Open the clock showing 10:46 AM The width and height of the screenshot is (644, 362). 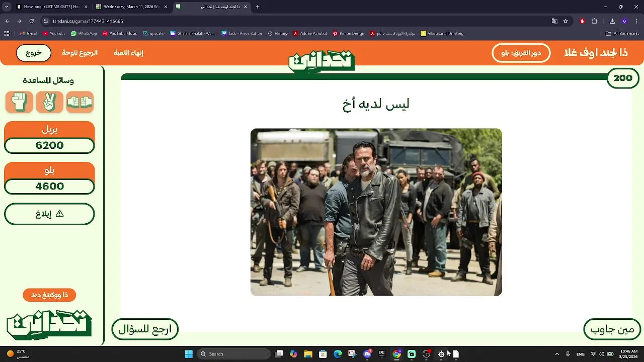(x=629, y=354)
